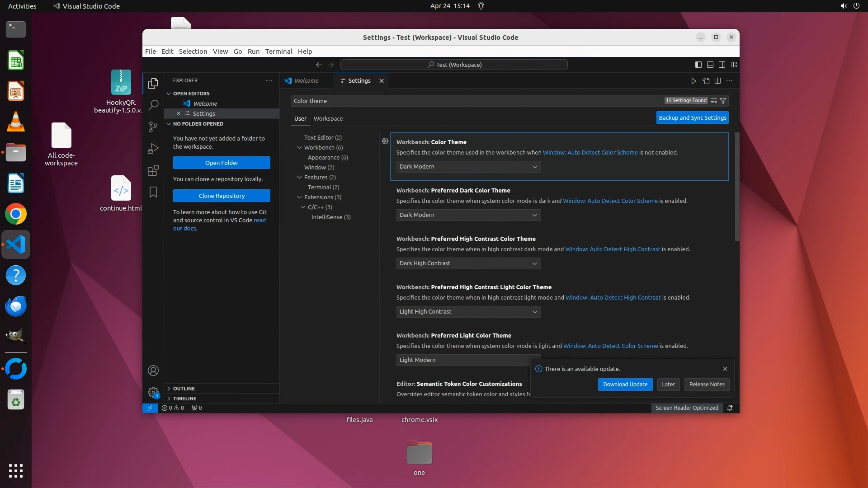Toggle the primary side bar layout icon
868x488 pixels.
coord(698,65)
